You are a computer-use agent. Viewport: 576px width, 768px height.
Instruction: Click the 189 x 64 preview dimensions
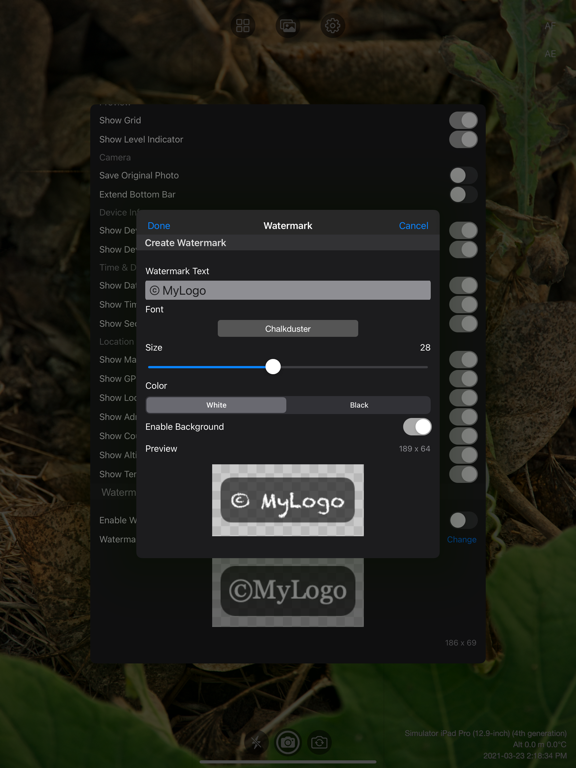pos(414,449)
